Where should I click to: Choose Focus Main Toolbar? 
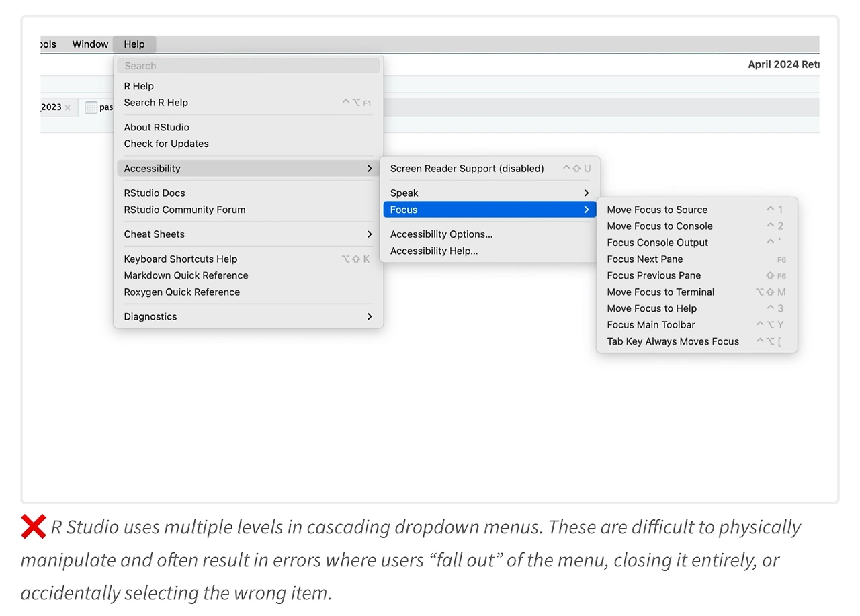tap(697, 325)
